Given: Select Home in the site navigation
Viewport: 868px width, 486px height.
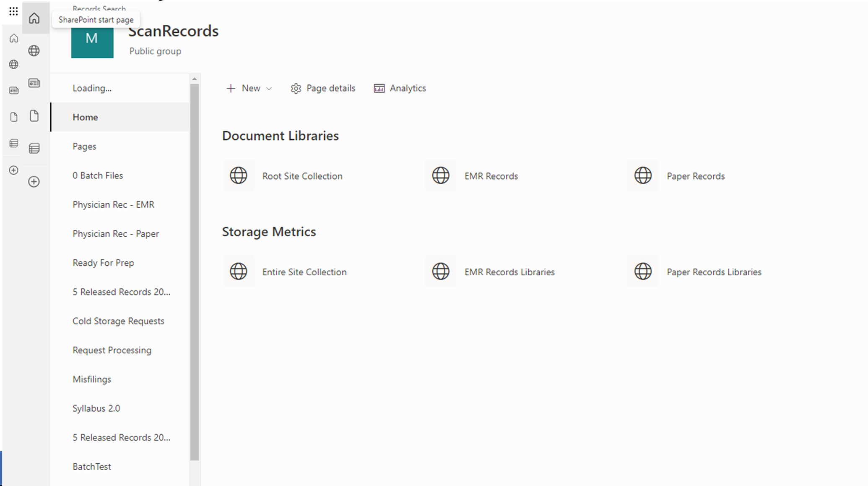Looking at the screenshot, I should (x=85, y=117).
